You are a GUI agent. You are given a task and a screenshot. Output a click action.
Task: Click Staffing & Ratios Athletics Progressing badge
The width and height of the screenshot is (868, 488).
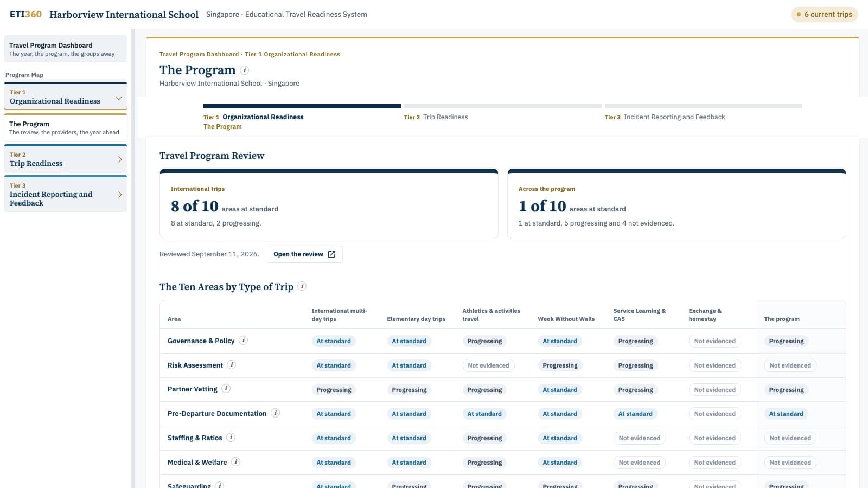pyautogui.click(x=484, y=438)
